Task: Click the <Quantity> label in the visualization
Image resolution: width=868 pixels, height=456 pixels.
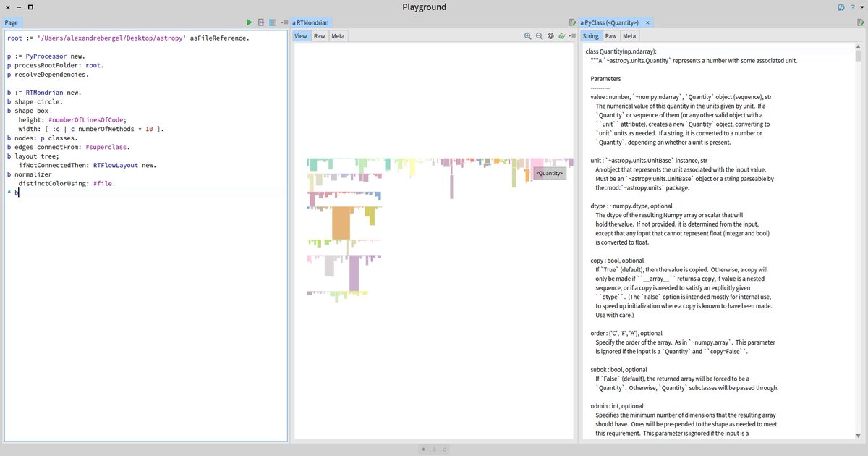Action: pos(550,174)
